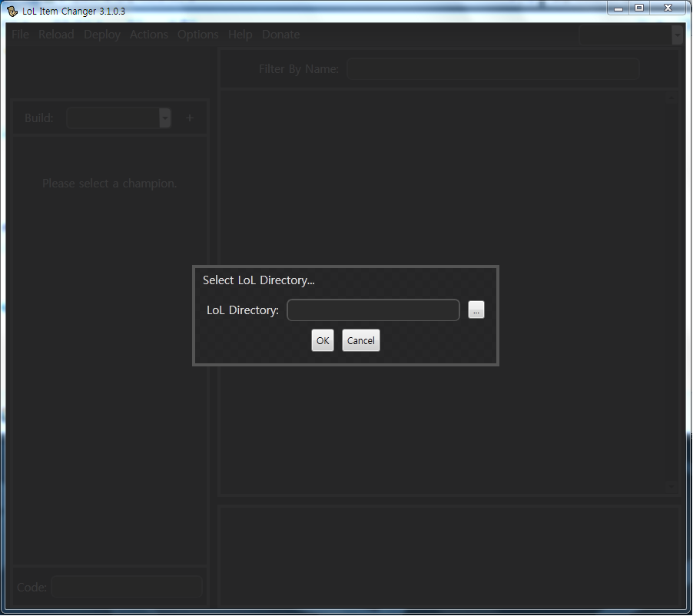Add a new build with plus icon

190,118
